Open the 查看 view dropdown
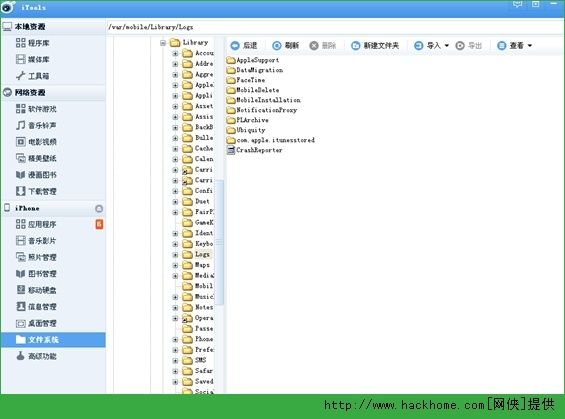The height and width of the screenshot is (419, 565). (514, 45)
